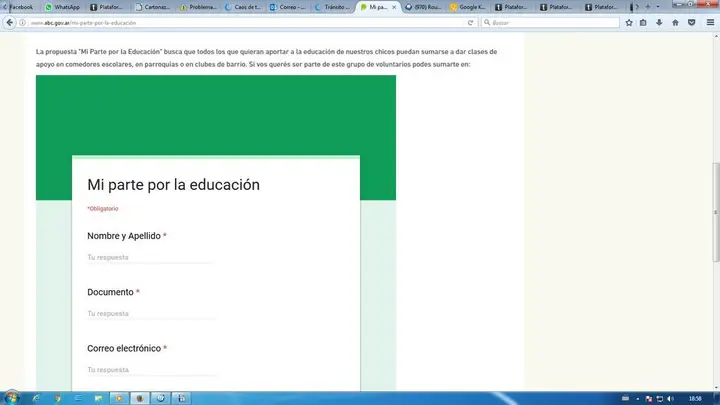720x405 pixels.
Task: Reload the page with the refresh icon
Action: 470,22
